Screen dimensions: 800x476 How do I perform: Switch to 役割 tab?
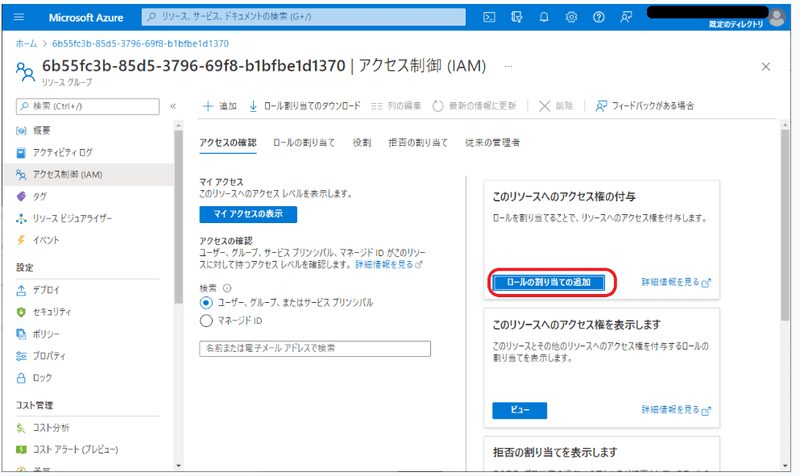tap(362, 143)
